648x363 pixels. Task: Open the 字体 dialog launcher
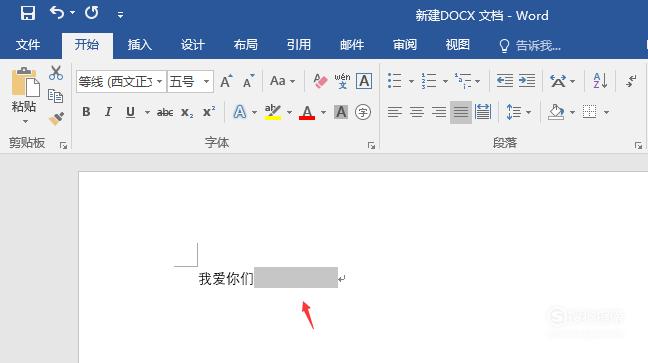pos(371,146)
